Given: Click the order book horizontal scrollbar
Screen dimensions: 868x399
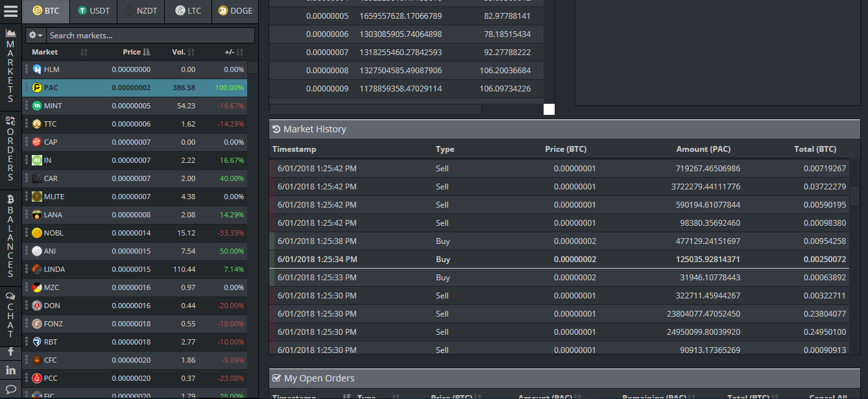Looking at the screenshot, I should [x=376, y=110].
